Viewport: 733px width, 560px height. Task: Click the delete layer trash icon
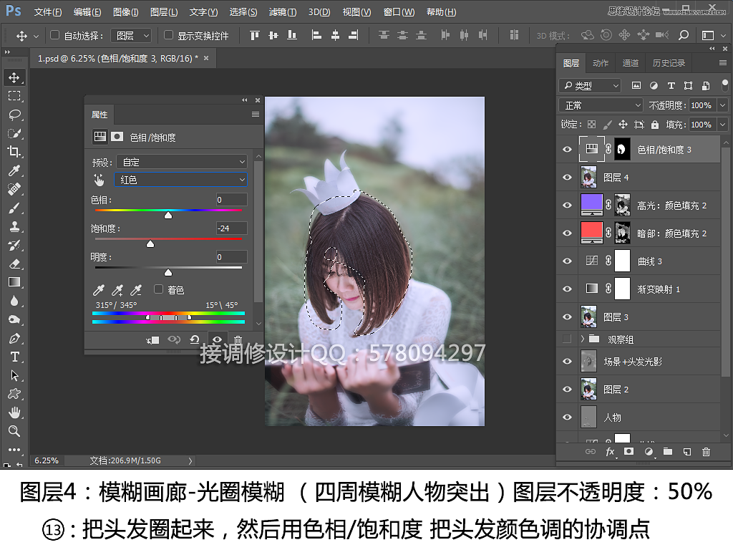(706, 451)
